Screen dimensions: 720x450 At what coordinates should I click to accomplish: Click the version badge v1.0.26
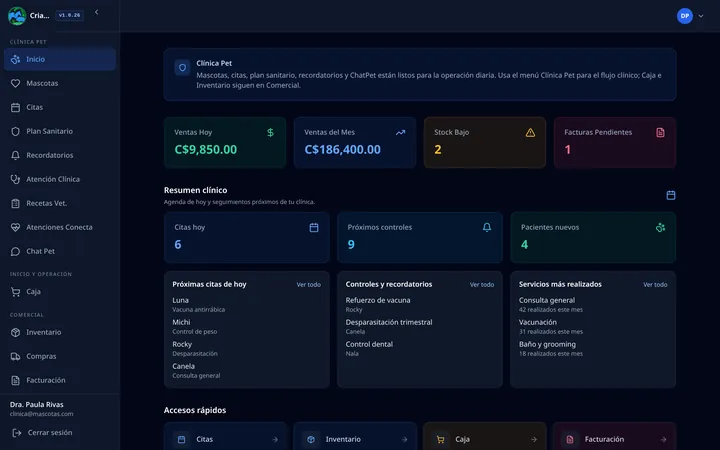tap(69, 15)
